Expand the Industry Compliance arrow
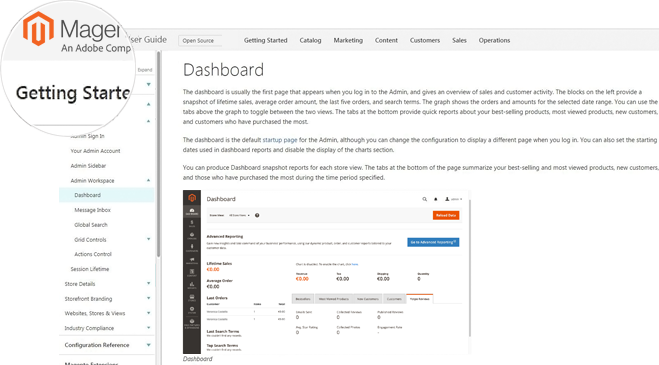The width and height of the screenshot is (659, 365). click(x=148, y=328)
